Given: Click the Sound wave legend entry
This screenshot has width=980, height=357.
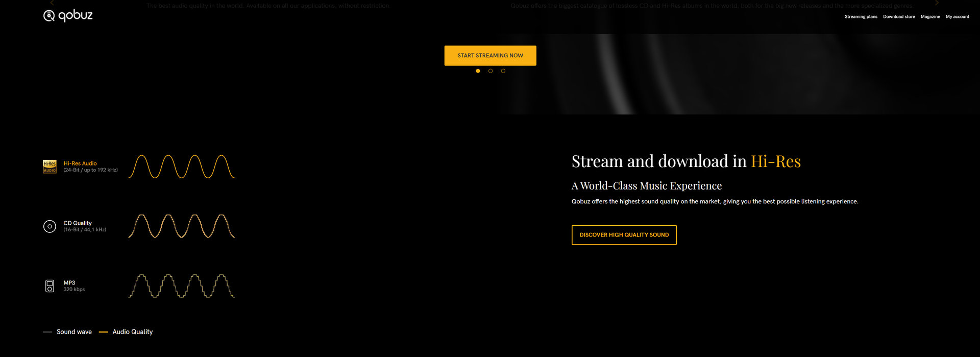Looking at the screenshot, I should pos(67,332).
